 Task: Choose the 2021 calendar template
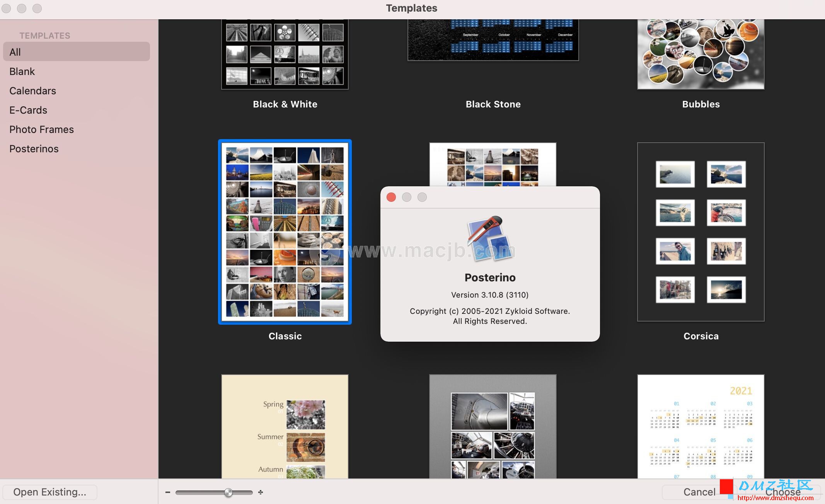point(701,426)
